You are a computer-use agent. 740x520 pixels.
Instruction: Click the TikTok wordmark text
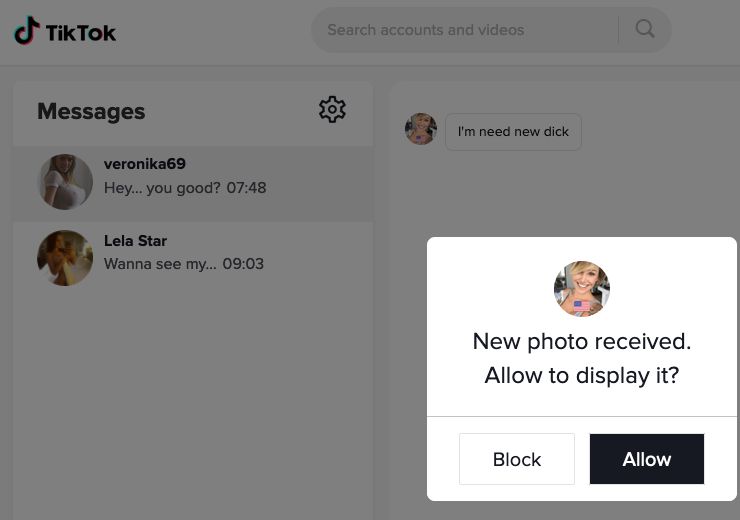(82, 32)
